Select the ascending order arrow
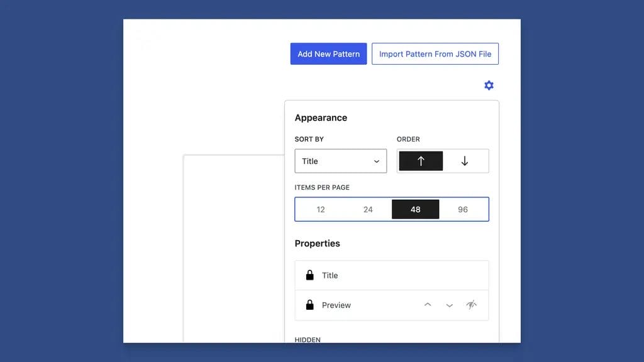644x362 pixels. [420, 161]
